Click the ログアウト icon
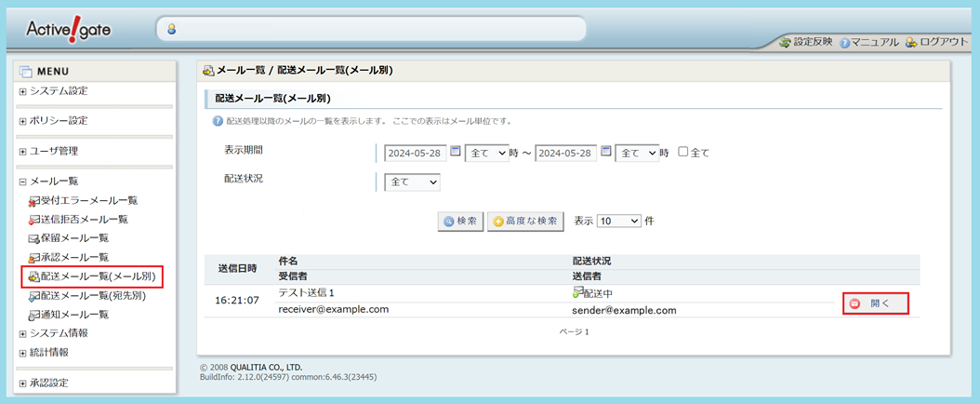 [x=911, y=43]
